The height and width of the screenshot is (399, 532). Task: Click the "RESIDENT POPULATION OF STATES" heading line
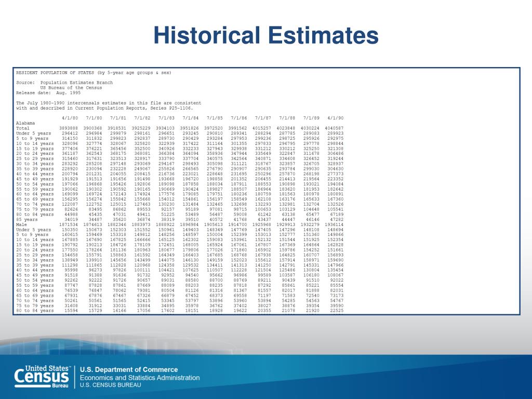click(x=94, y=73)
